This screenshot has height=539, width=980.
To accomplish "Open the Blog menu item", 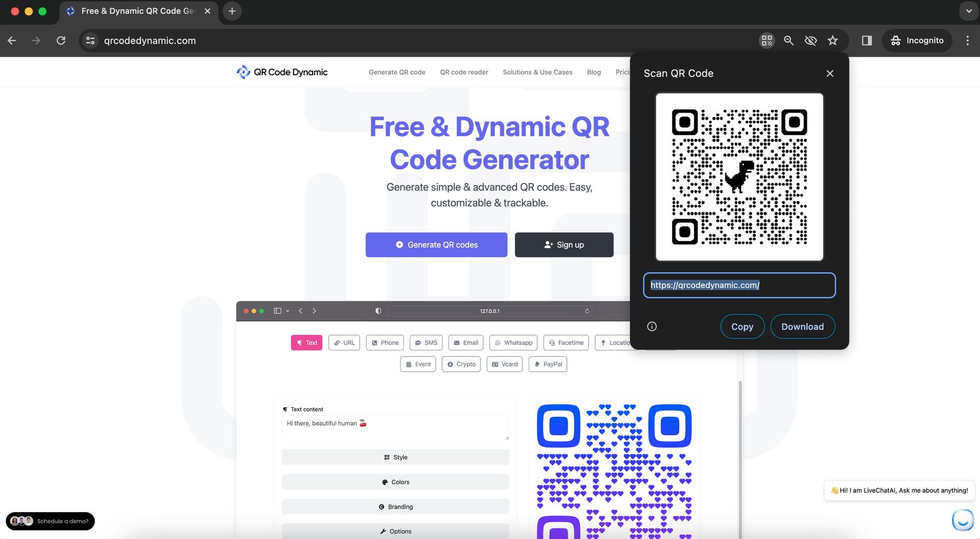I will pos(593,72).
